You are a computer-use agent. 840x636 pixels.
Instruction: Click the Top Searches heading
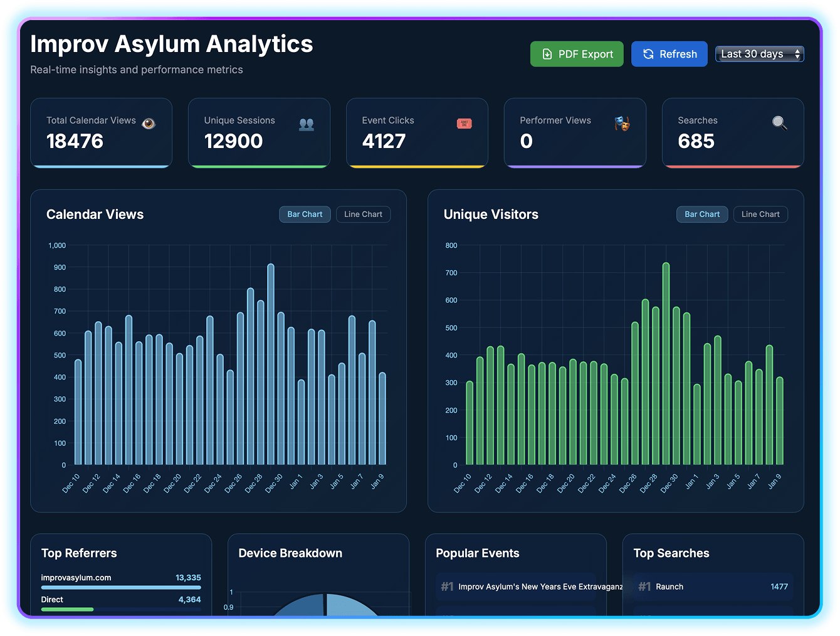click(671, 553)
